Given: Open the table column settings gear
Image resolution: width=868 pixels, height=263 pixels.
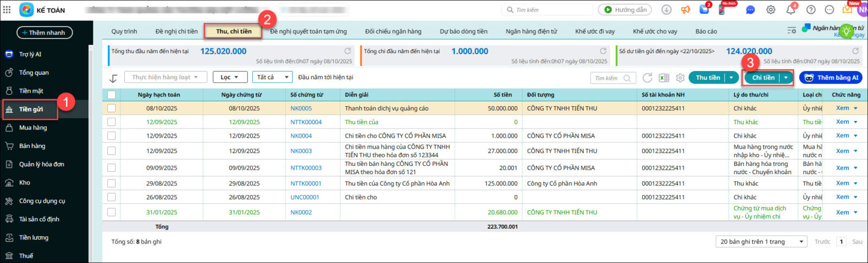Looking at the screenshot, I should click(680, 78).
